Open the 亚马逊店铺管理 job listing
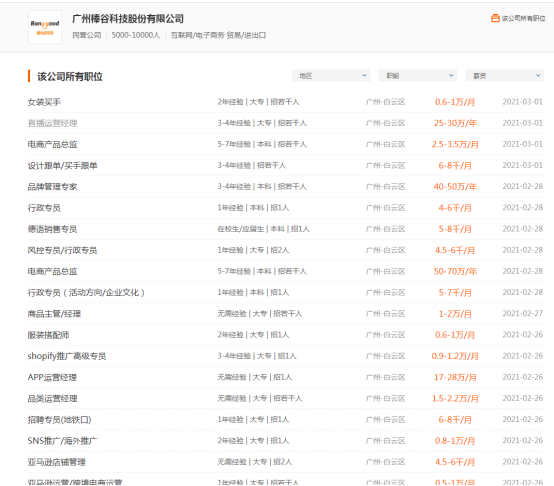Screen dimensions: 554x486 [x=57, y=462]
